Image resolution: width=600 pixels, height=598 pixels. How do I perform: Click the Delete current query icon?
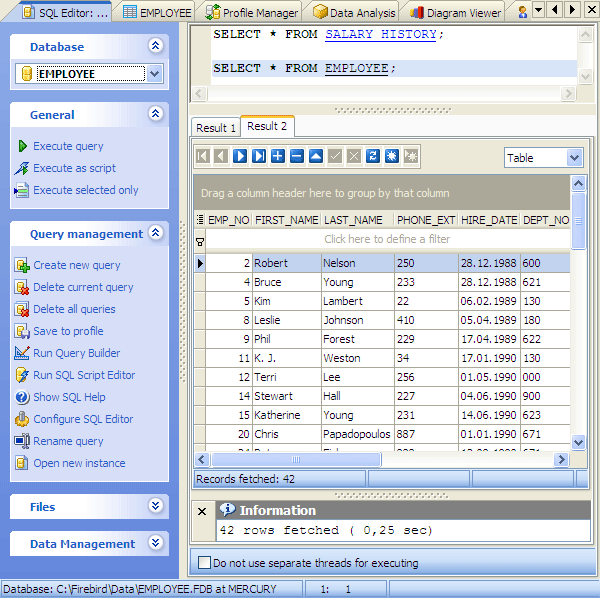[22, 287]
